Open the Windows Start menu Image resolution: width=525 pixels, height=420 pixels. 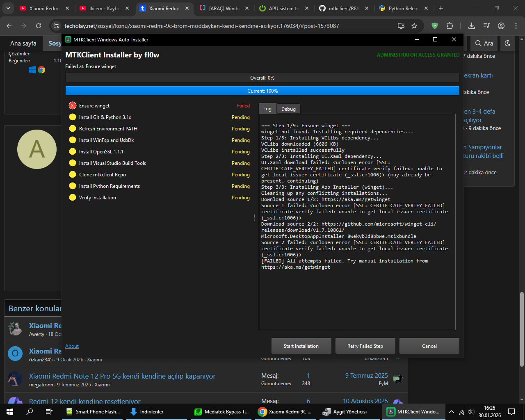coord(10,412)
